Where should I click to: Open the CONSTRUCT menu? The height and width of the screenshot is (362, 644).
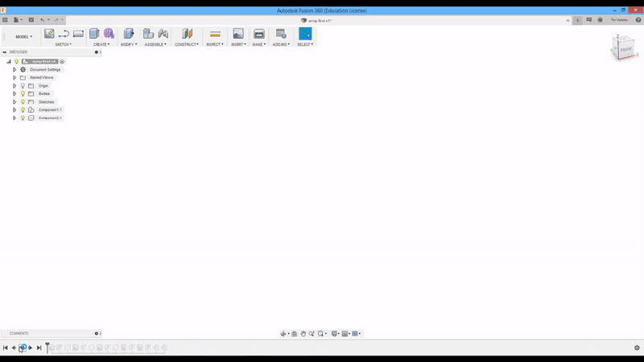(x=187, y=44)
